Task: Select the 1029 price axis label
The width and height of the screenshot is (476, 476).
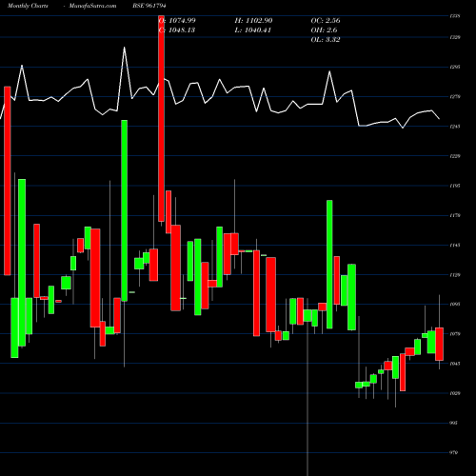Action: 455,393
